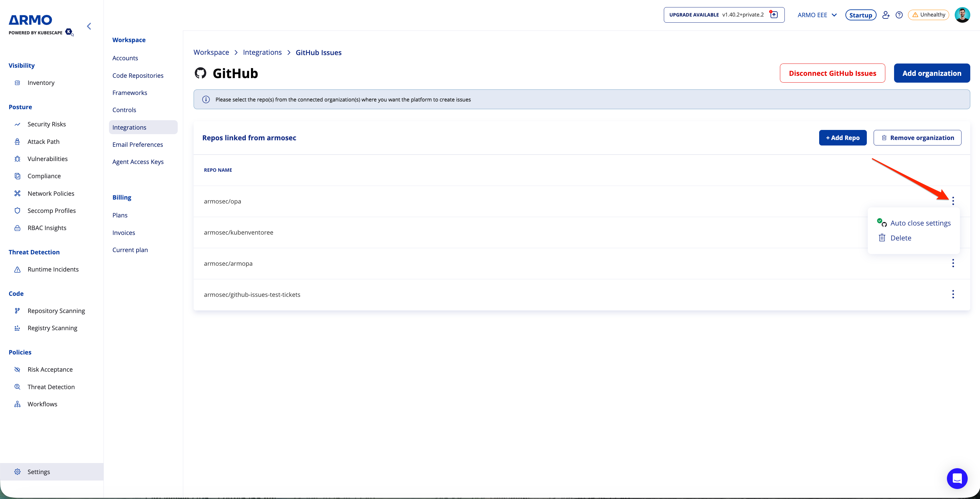The width and height of the screenshot is (980, 499).
Task: Click the Startup plan badge
Action: (x=861, y=15)
